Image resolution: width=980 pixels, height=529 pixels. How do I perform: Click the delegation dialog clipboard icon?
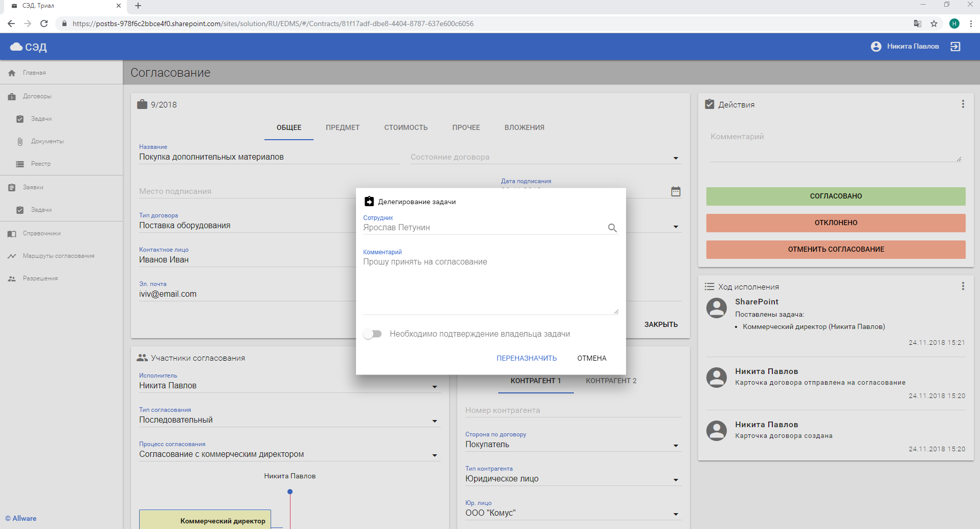click(369, 202)
